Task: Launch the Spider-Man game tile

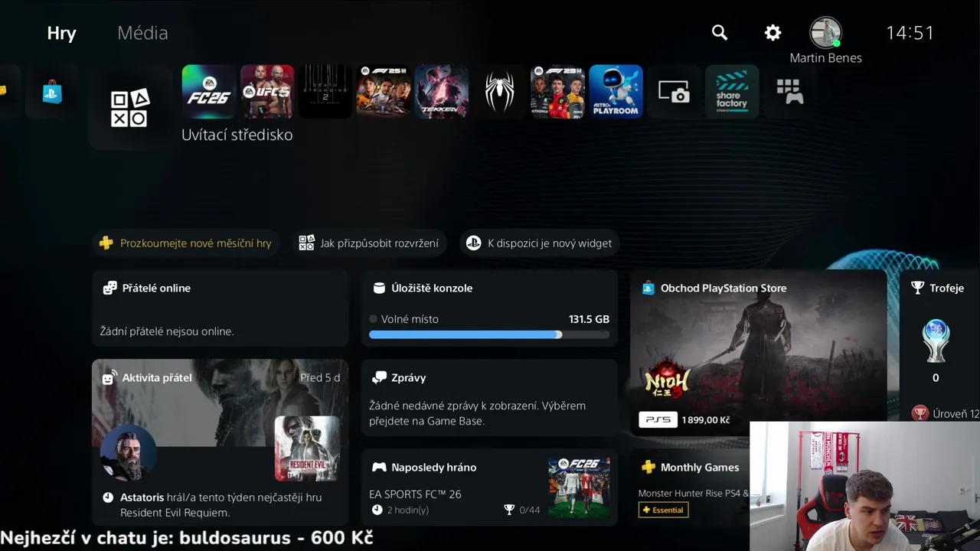Action: (500, 92)
